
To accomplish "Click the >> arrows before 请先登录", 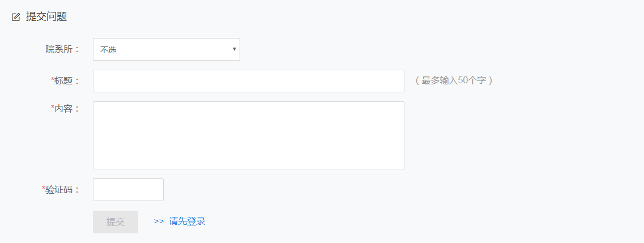I will pos(159,221).
